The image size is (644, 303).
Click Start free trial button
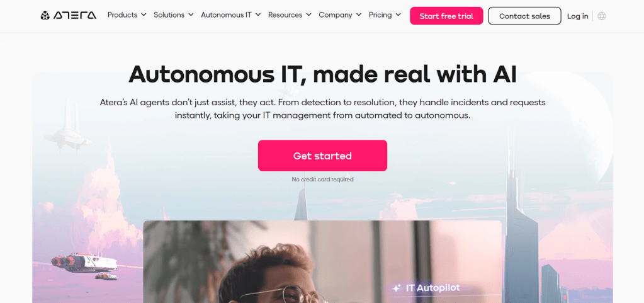446,16
